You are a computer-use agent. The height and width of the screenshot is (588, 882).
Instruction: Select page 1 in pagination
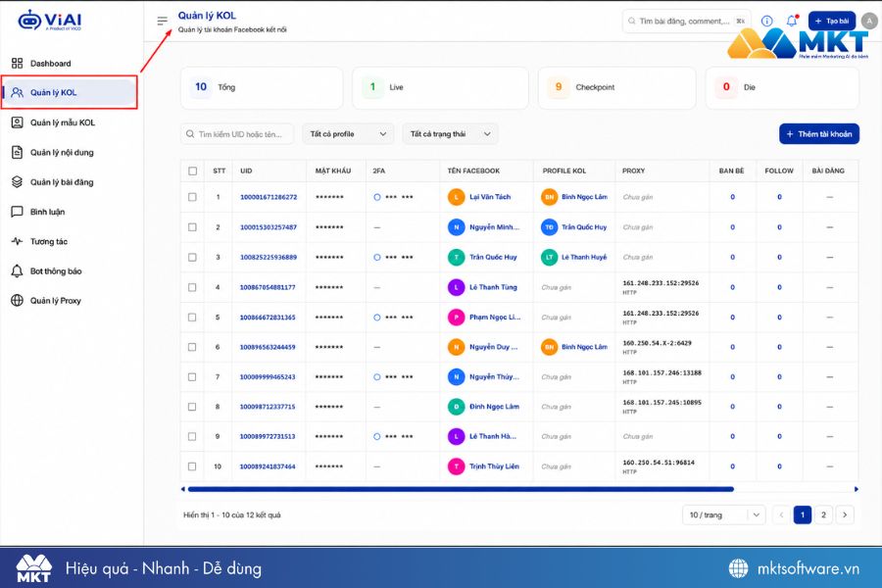click(803, 514)
